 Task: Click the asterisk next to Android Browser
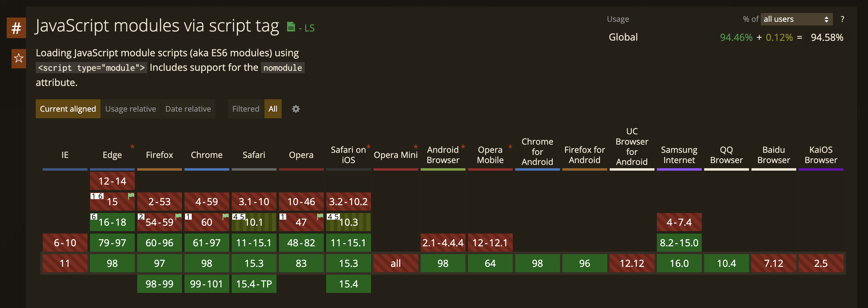(463, 147)
